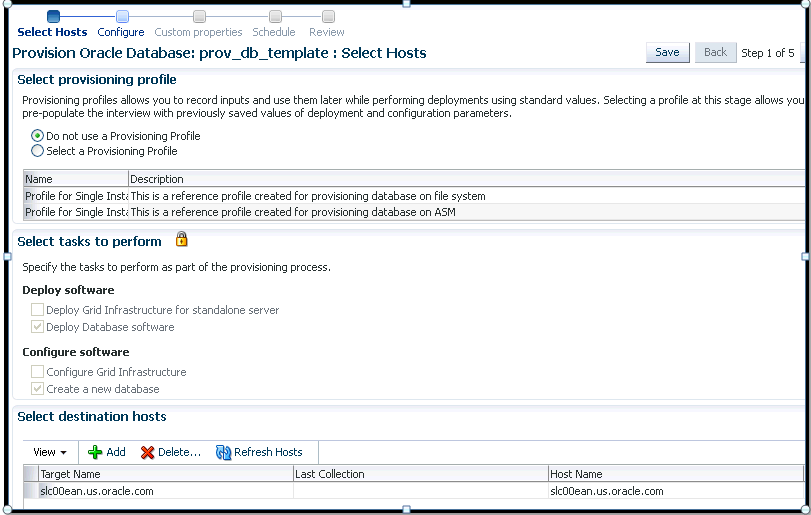This screenshot has width=811, height=515.
Task: Click the Custom properties step marker
Action: 199,17
